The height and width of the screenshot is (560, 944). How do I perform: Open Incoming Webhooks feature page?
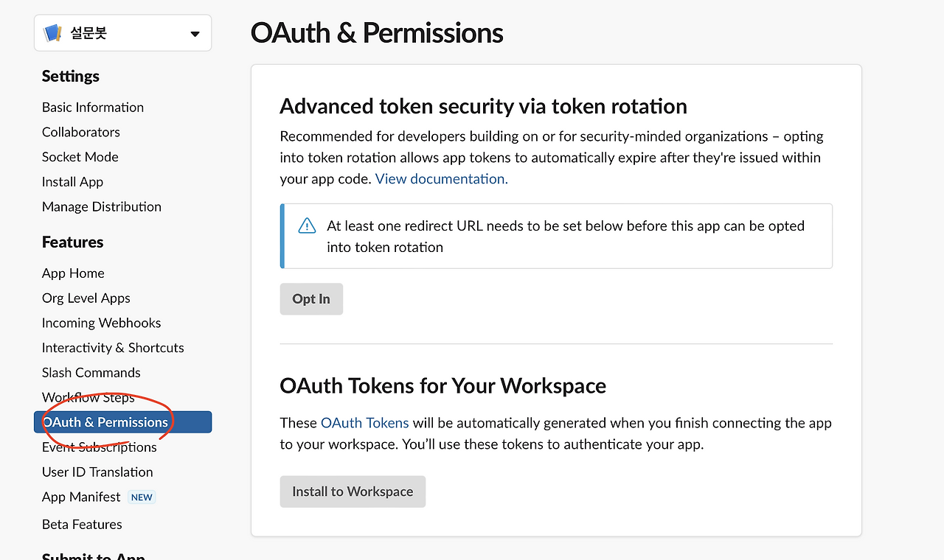(x=102, y=323)
